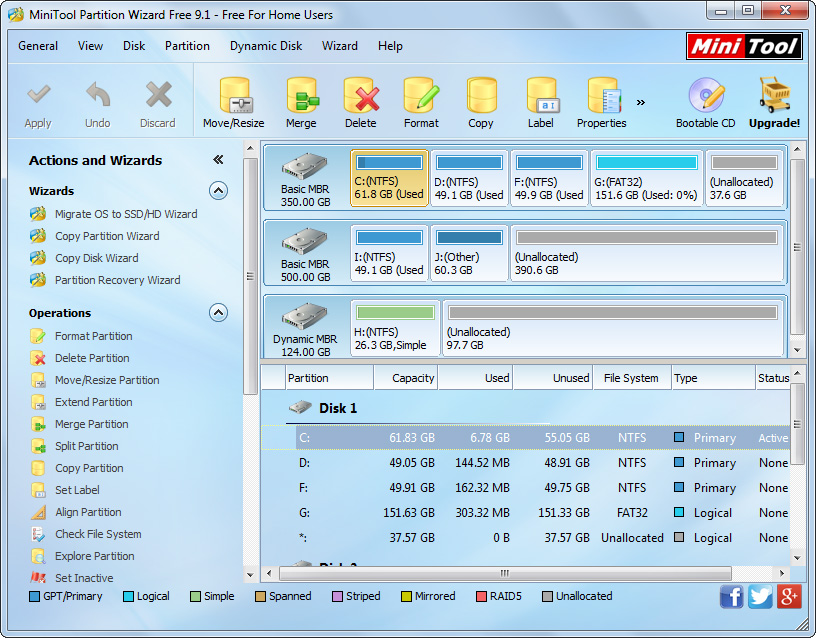Open the Facebook social link
This screenshot has width=816, height=638.
point(732,597)
